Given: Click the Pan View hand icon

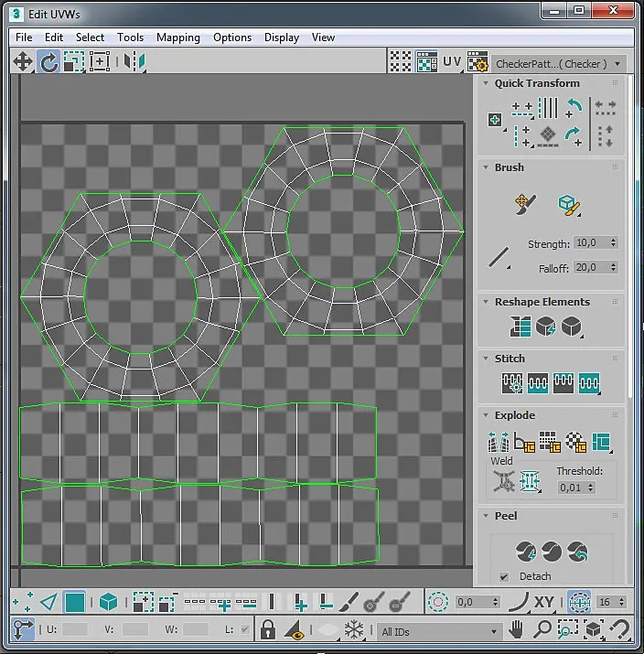Looking at the screenshot, I should click(516, 629).
